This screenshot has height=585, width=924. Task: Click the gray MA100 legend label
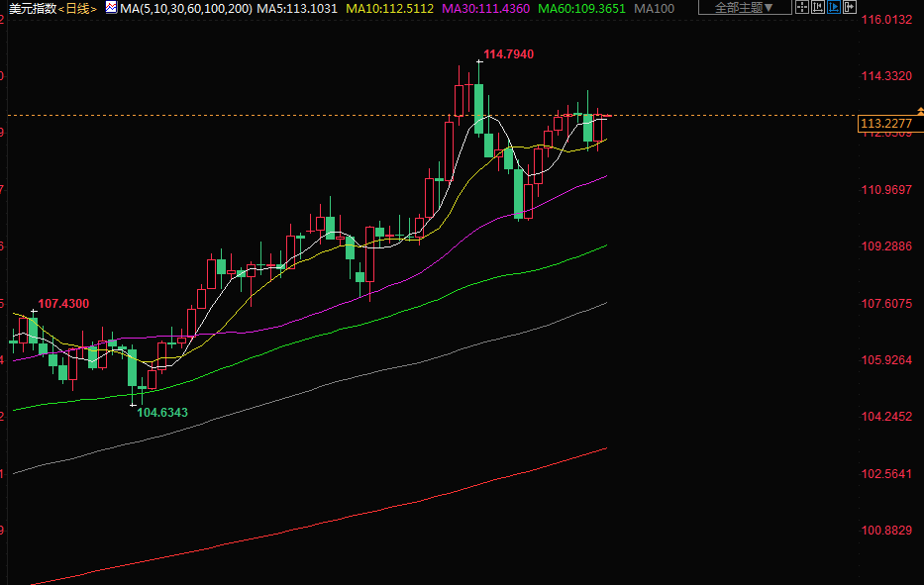(x=655, y=8)
